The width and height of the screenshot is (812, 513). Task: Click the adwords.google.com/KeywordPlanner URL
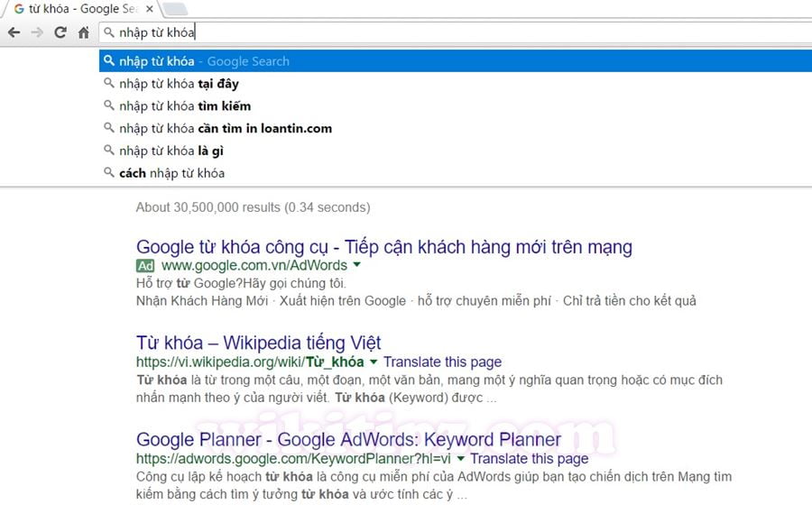tap(293, 459)
